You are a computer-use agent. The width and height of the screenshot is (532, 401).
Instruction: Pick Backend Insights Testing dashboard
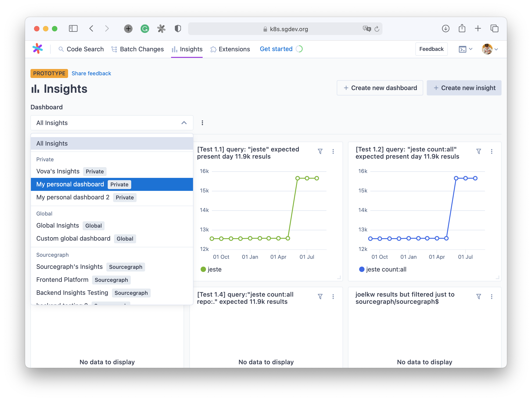pos(112,293)
